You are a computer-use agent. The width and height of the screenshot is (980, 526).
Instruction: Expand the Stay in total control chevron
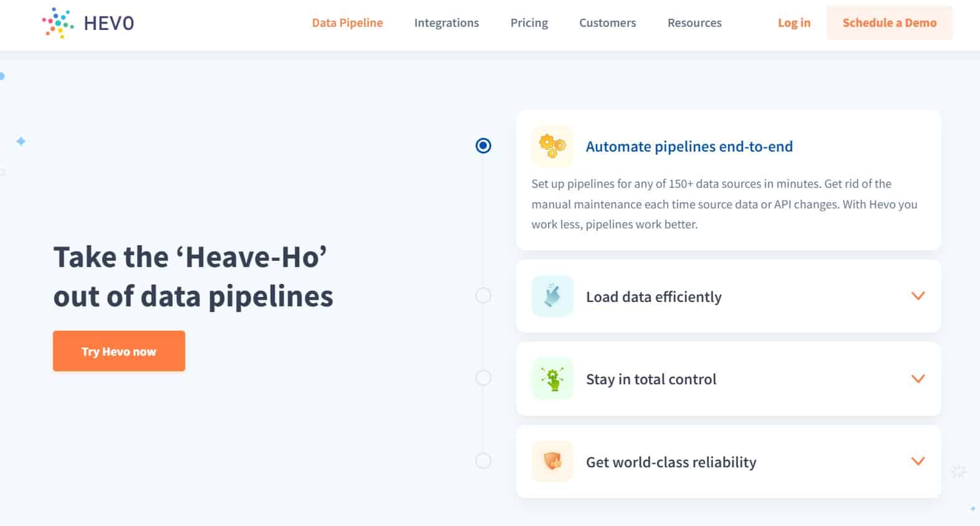pos(918,379)
